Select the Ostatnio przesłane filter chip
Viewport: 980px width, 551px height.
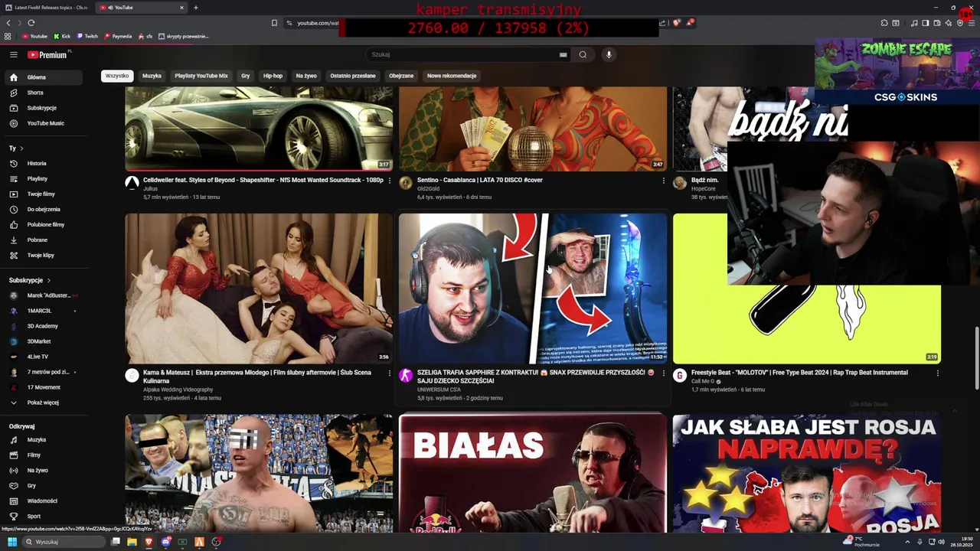point(353,76)
